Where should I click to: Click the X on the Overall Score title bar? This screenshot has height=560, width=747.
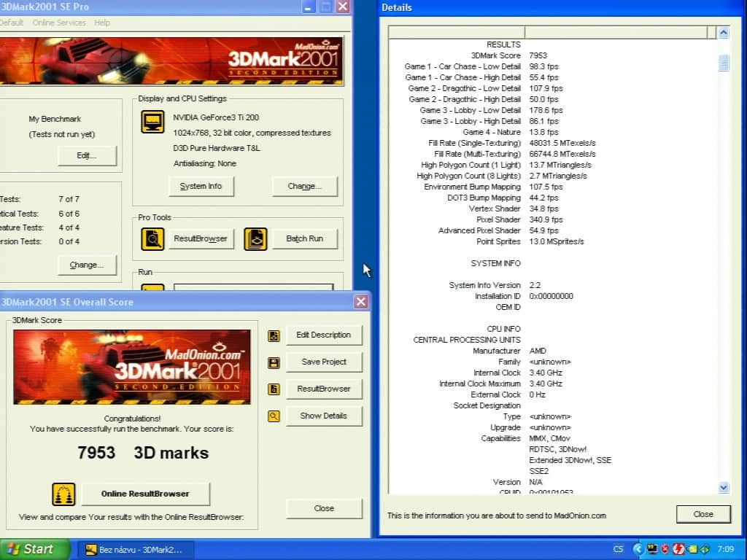click(361, 301)
